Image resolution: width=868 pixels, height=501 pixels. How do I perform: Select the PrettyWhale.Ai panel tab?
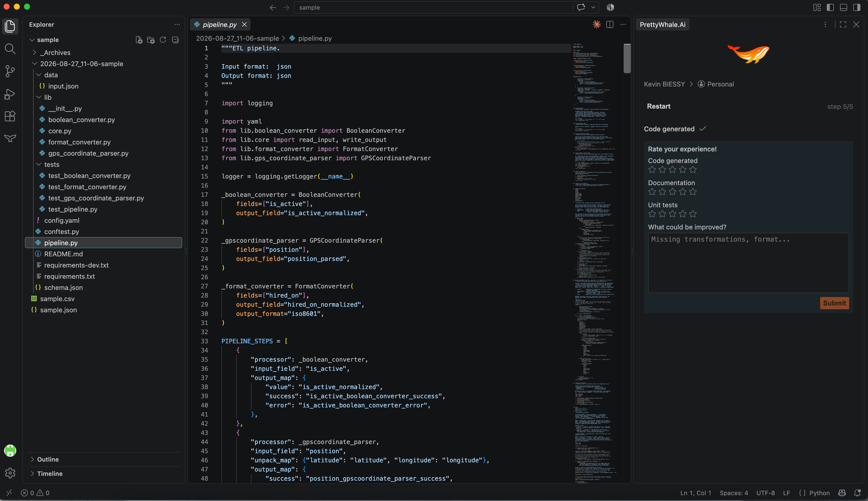click(x=662, y=24)
